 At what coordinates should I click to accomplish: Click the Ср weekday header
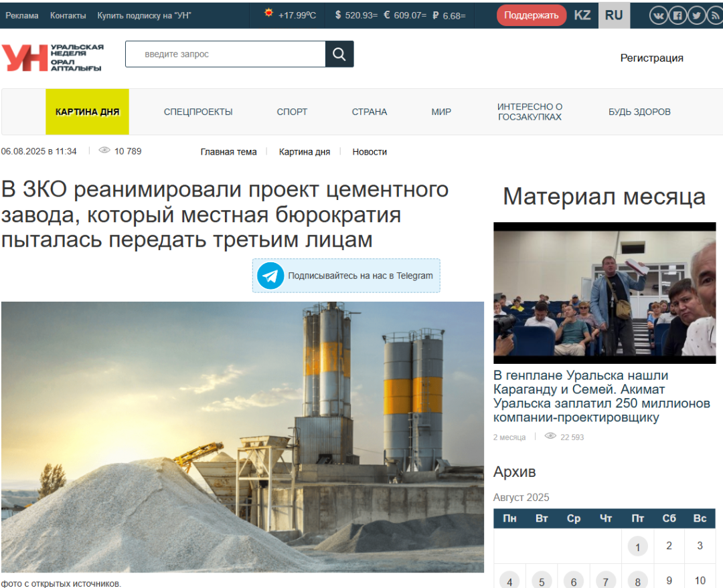click(x=574, y=518)
